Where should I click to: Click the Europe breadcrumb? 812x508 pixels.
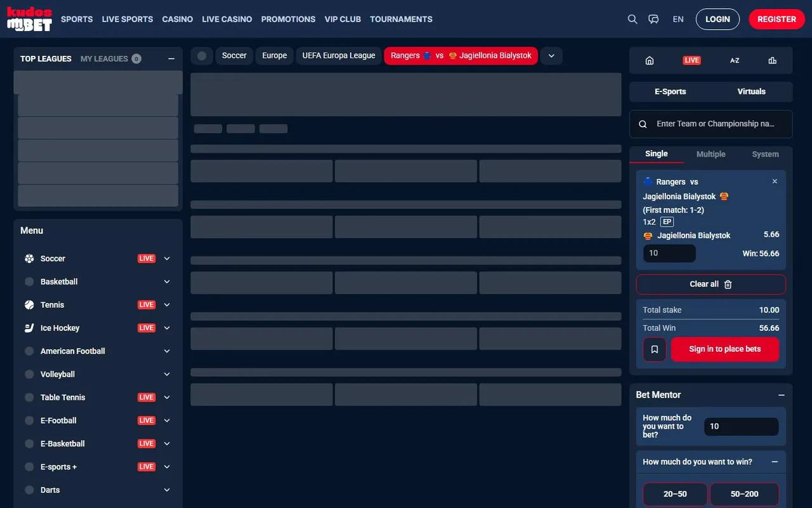[x=275, y=56]
